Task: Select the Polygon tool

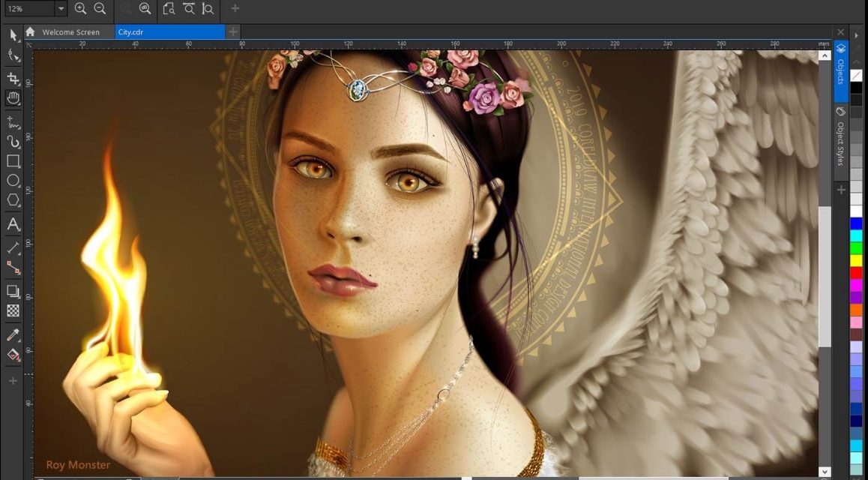Action: [13, 199]
